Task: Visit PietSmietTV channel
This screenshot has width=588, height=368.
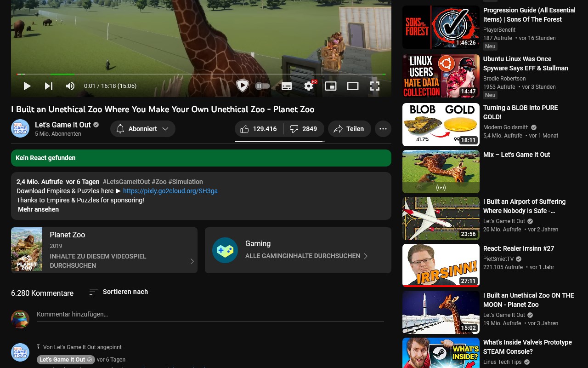Action: tap(499, 259)
